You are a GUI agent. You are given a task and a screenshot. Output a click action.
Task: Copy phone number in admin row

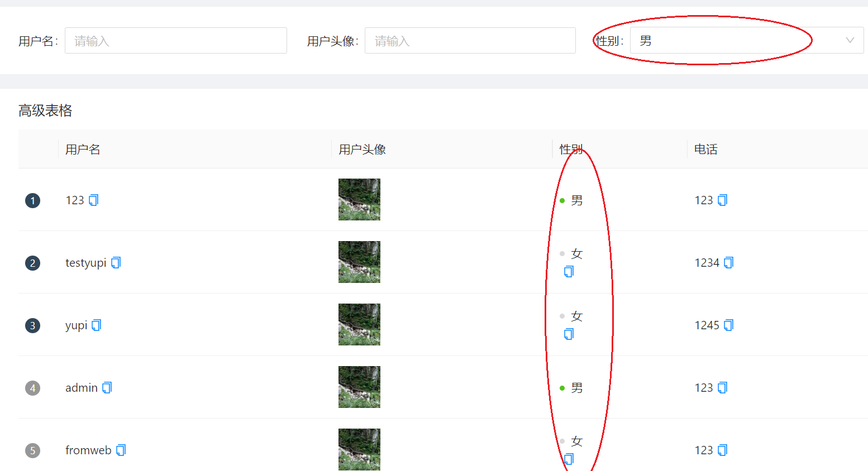[x=723, y=387]
